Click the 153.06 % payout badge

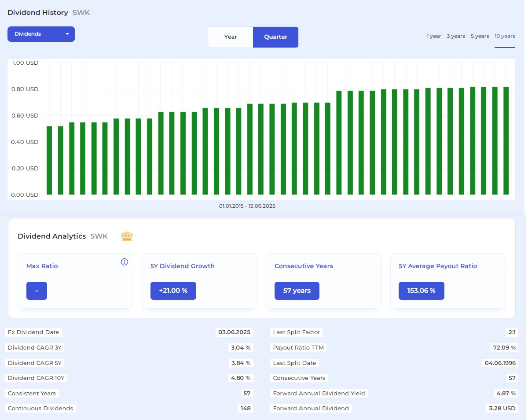[422, 291]
